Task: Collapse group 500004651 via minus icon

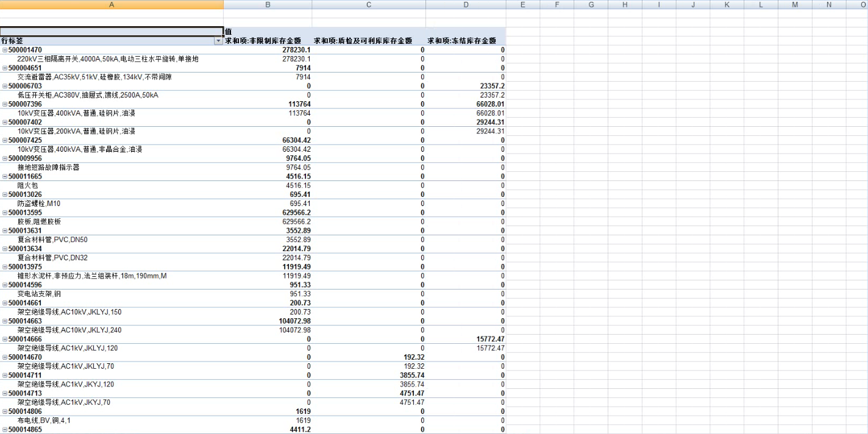Action: [4, 68]
